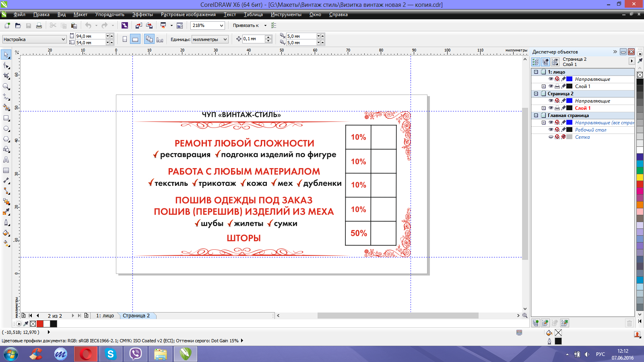Image resolution: width=644 pixels, height=362 pixels.
Task: Click the Print icon in toolbar
Action: click(39, 25)
